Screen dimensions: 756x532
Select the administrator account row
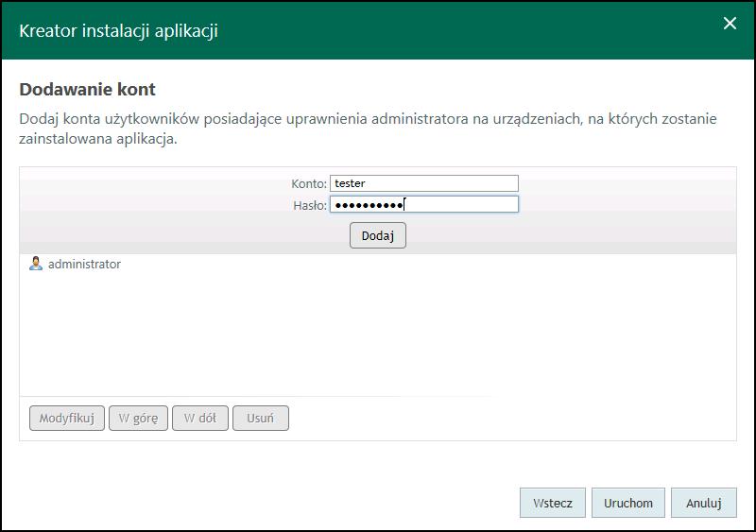(x=378, y=264)
